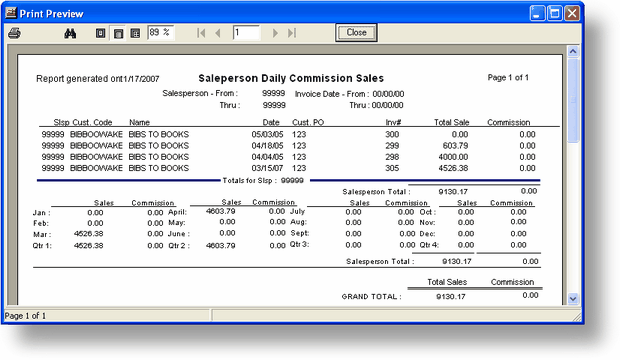Toggle the page width view icon

118,33
